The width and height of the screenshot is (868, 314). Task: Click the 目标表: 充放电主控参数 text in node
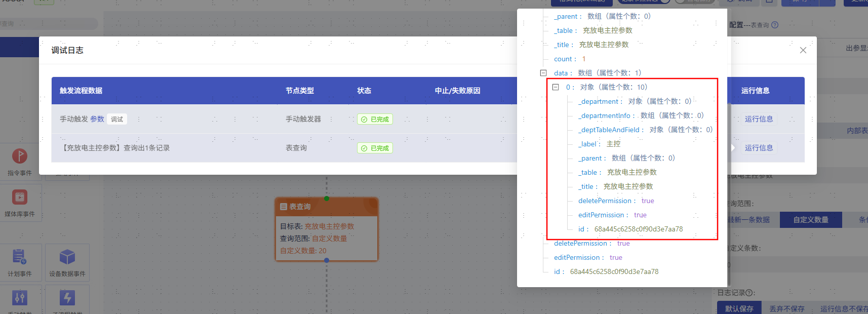coord(317,226)
